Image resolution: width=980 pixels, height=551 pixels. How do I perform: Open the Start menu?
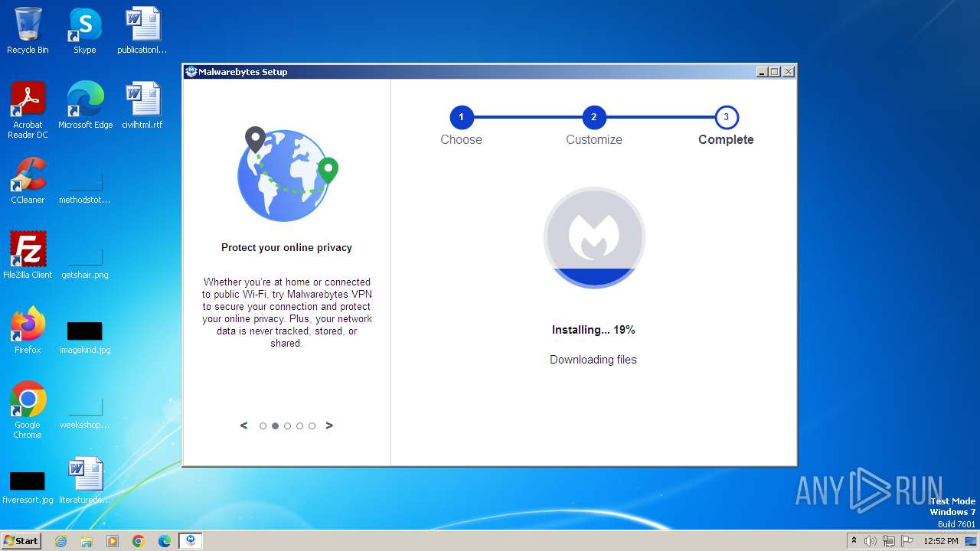[x=21, y=541]
